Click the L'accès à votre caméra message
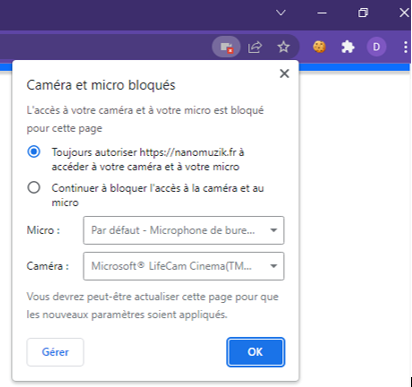412x387 pixels. pyautogui.click(x=145, y=119)
